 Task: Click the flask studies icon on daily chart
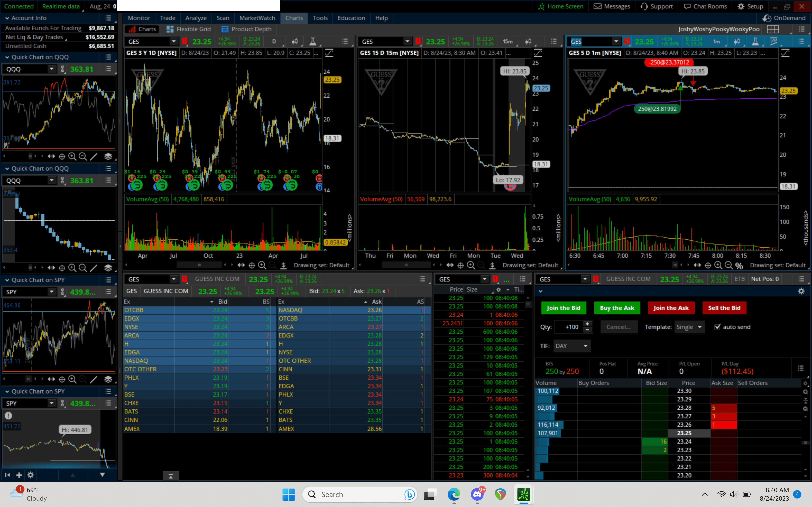coord(312,41)
